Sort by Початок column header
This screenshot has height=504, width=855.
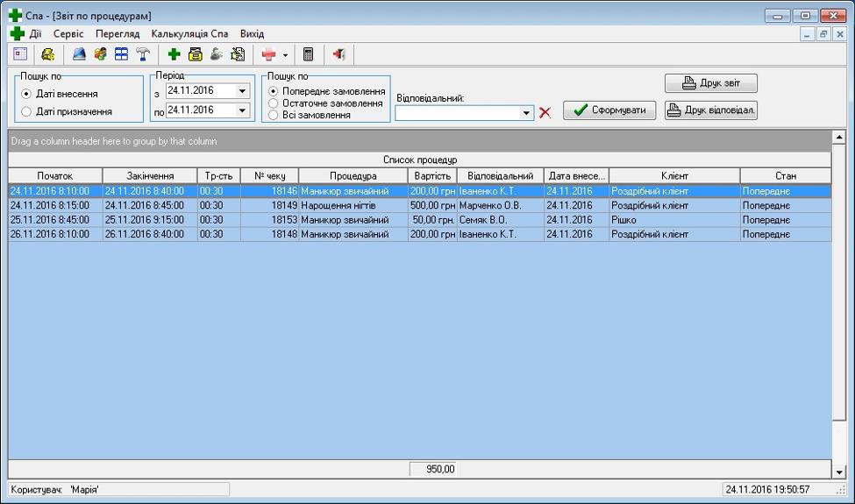55,176
